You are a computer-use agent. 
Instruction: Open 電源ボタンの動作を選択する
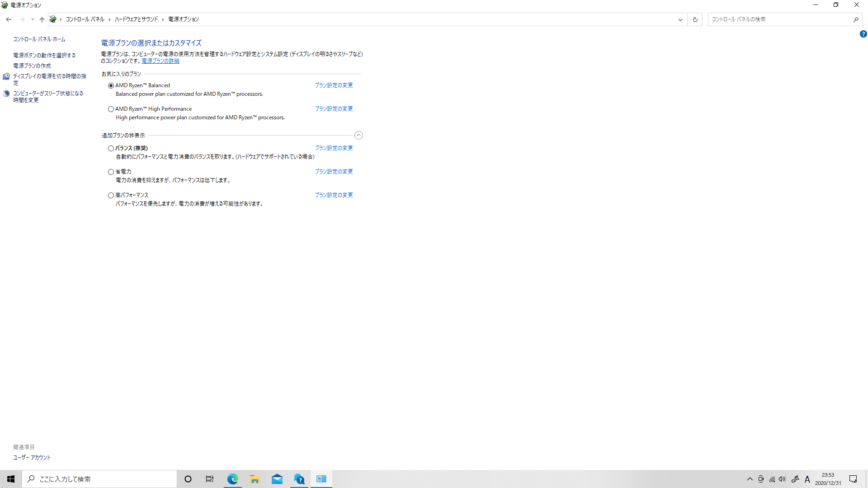point(44,55)
